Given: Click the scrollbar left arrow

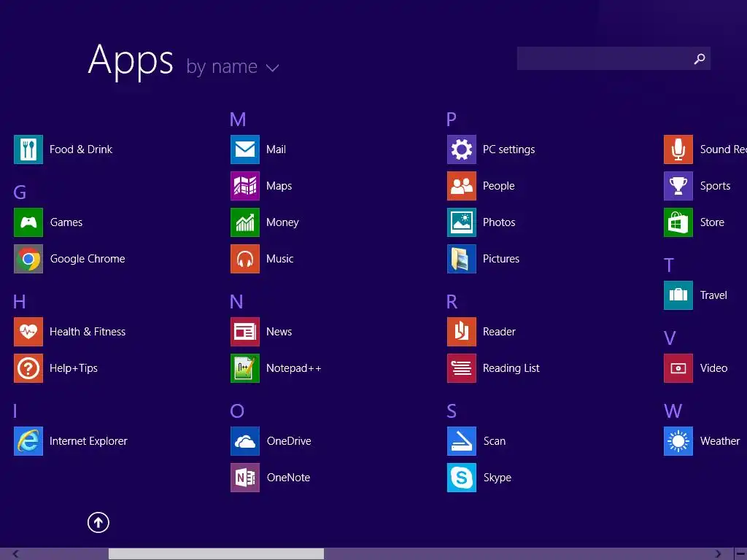Looking at the screenshot, I should [x=16, y=554].
